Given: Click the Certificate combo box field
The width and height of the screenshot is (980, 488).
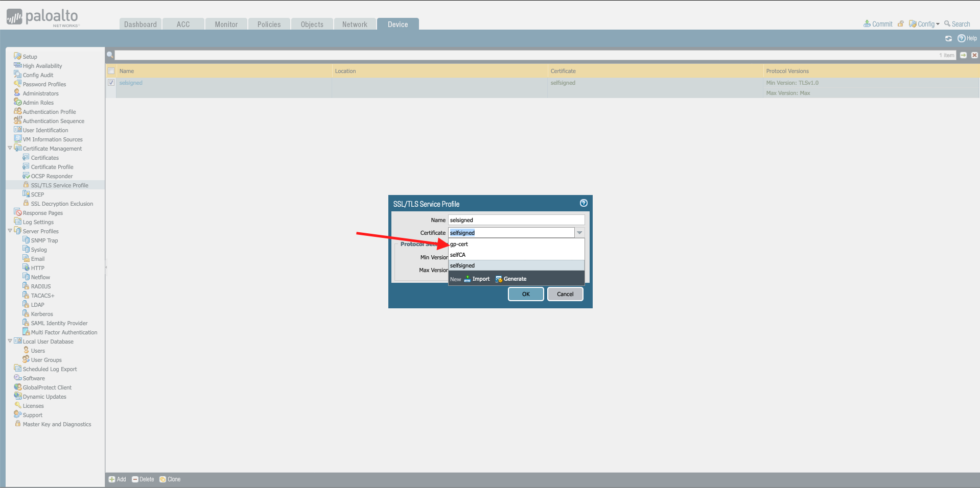Looking at the screenshot, I should click(x=511, y=233).
